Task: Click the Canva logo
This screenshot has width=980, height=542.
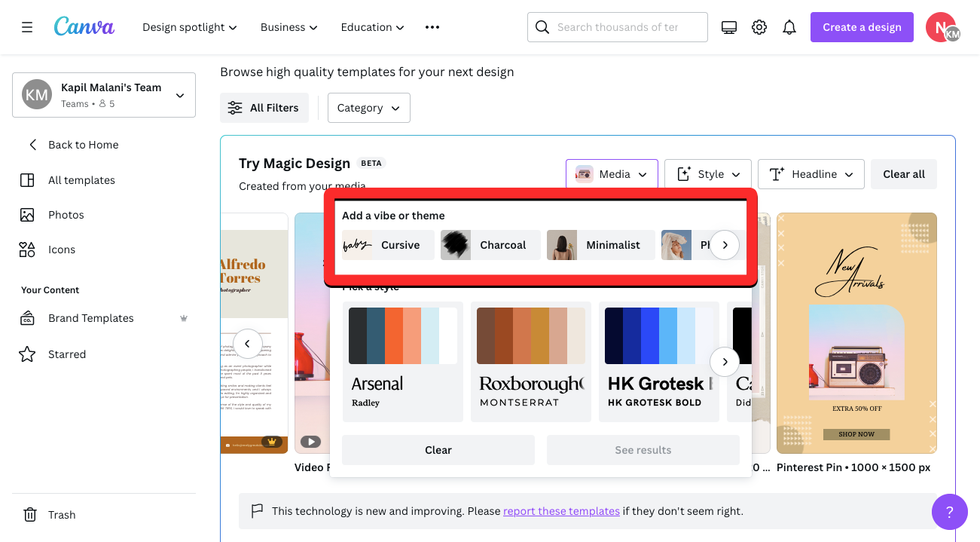Action: 84,27
